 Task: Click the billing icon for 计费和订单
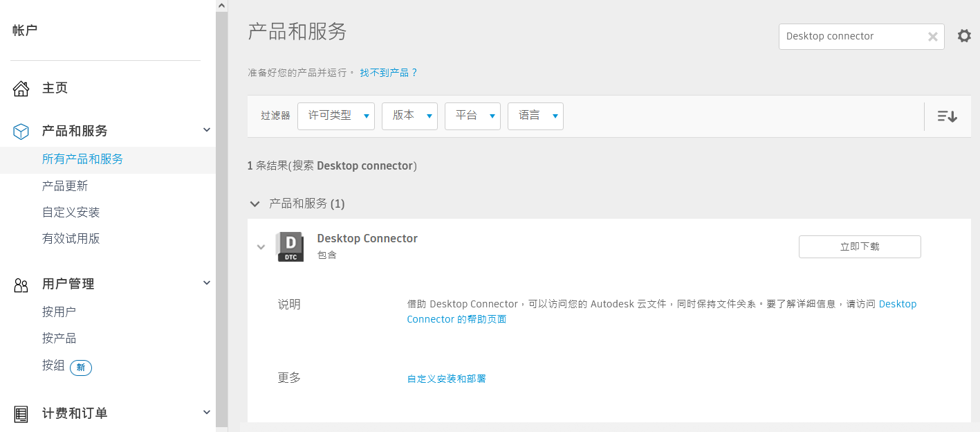point(21,414)
